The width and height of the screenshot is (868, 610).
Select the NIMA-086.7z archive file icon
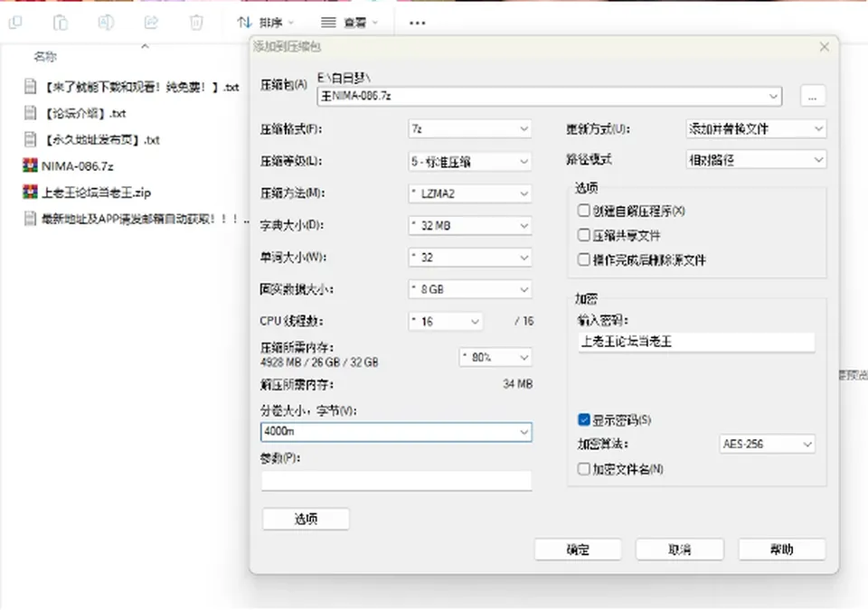(30, 165)
